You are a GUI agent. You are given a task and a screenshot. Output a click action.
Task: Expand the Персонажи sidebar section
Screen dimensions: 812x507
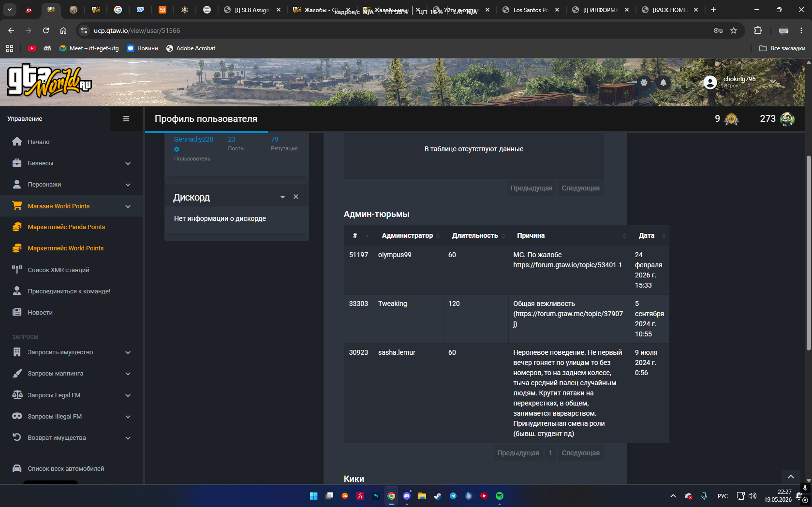pos(71,185)
